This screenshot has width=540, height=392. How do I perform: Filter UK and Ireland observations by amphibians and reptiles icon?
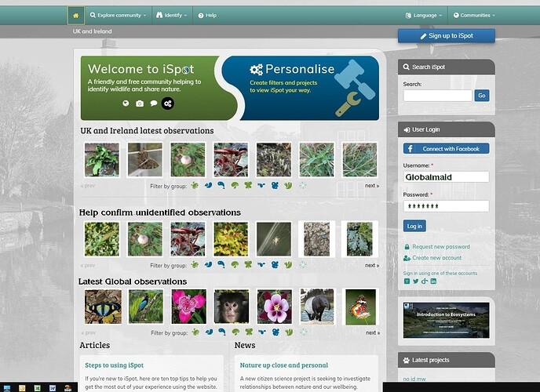coord(195,185)
